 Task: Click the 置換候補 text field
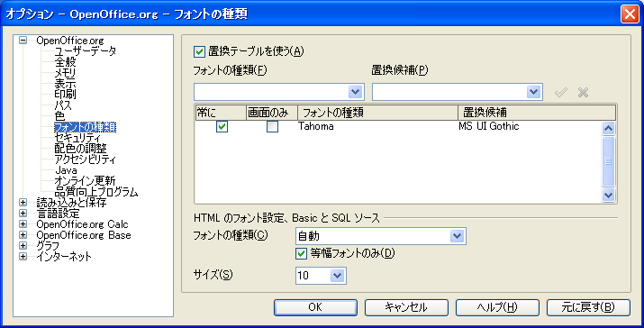tap(449, 92)
